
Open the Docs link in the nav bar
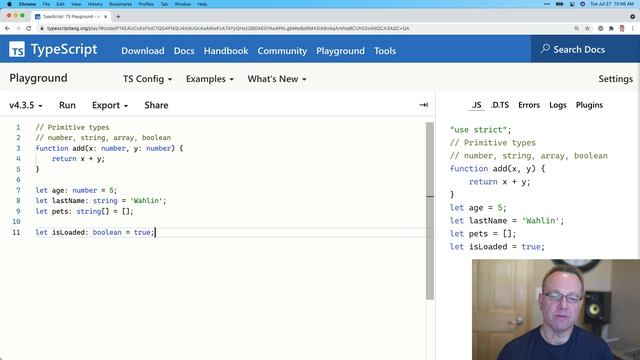pos(184,51)
